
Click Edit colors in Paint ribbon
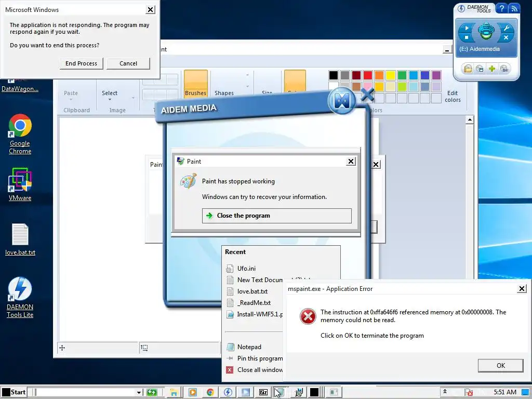(x=453, y=96)
